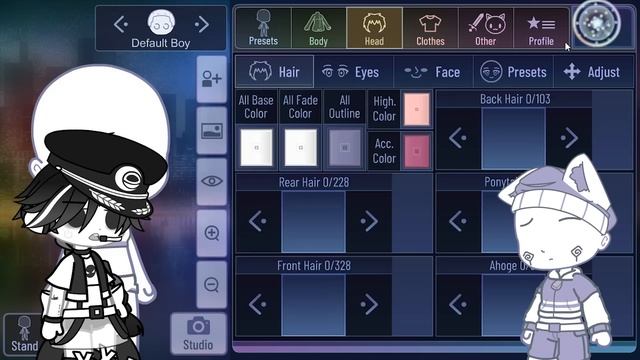
Task: Select next Rear Hair style
Action: coord(369,222)
